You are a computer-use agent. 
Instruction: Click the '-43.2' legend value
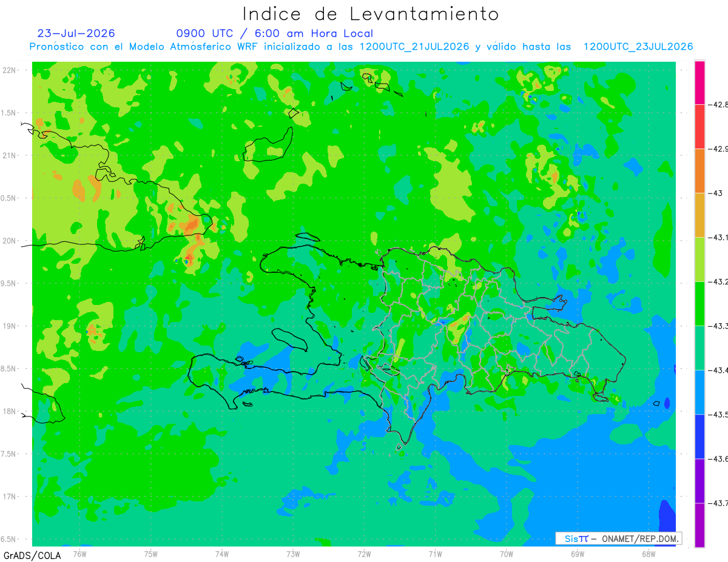(x=720, y=282)
